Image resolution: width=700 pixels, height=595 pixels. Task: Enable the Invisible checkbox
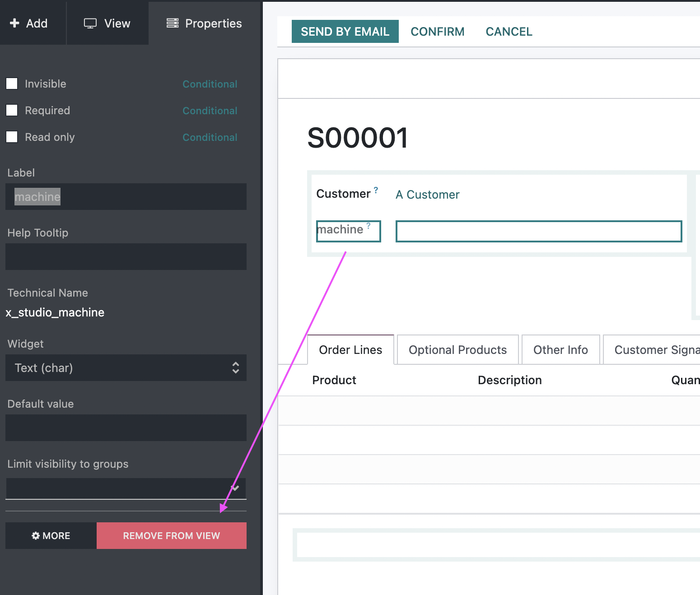12,84
